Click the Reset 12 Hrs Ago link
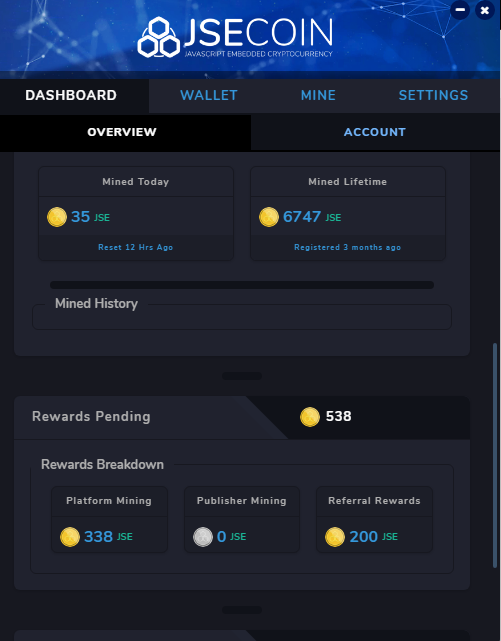 coord(136,247)
